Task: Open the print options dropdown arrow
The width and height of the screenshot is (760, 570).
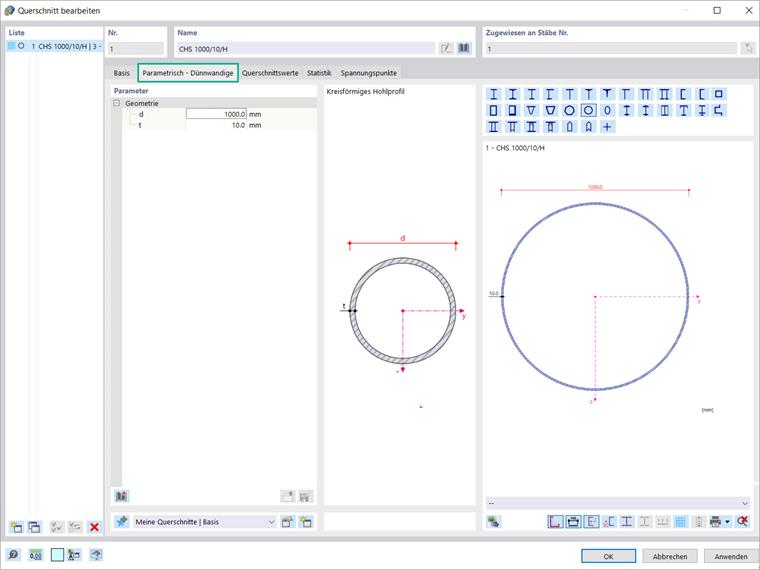Action: [728, 522]
